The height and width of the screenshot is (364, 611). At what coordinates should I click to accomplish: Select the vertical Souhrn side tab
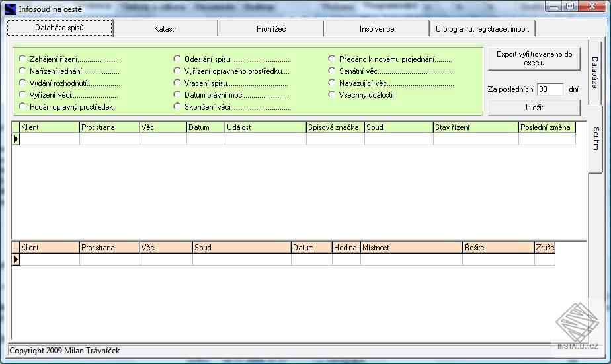pyautogui.click(x=595, y=139)
